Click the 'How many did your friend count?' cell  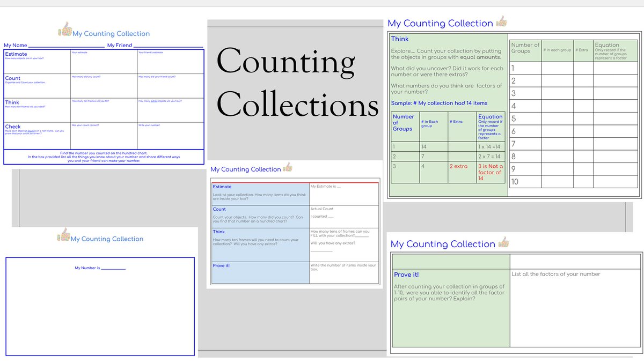tap(170, 86)
